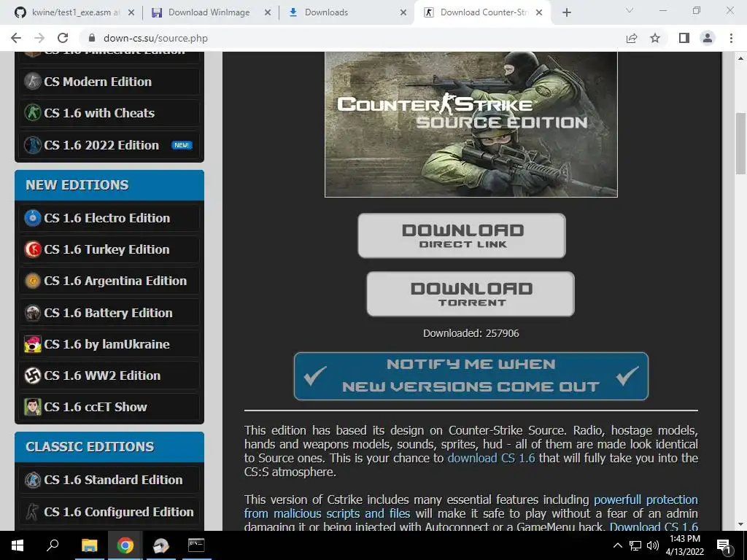Click the CS 1.6 ccET Show avatar icon
The width and height of the screenshot is (747, 560).
[33, 407]
